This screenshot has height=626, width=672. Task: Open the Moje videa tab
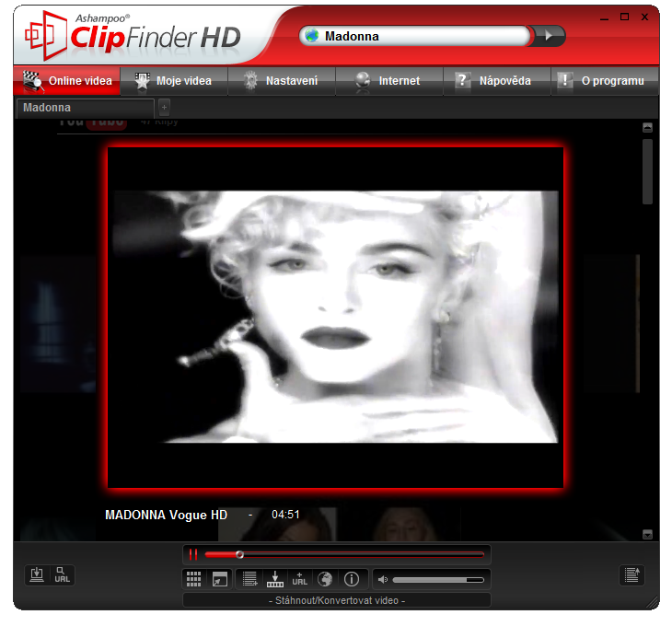tap(174, 81)
